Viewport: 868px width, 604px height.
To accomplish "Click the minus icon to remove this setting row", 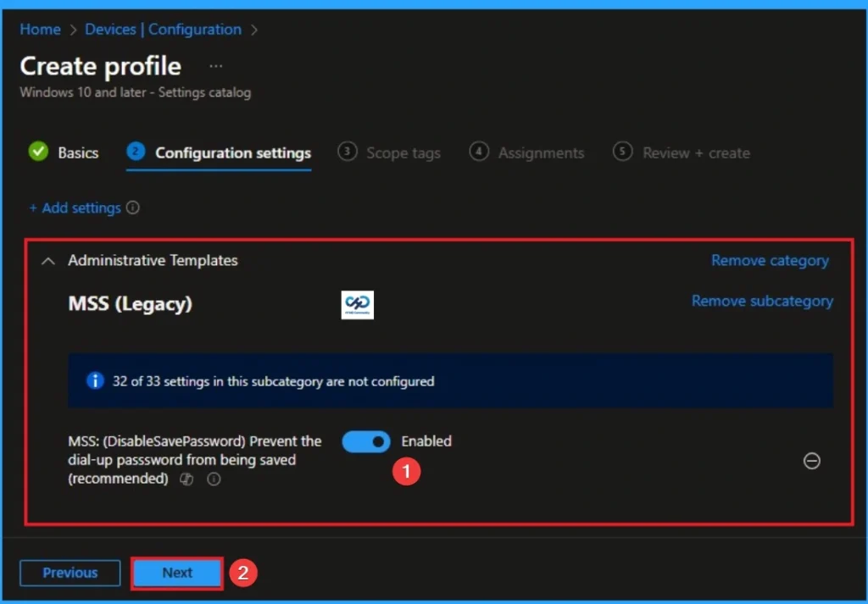I will point(811,461).
